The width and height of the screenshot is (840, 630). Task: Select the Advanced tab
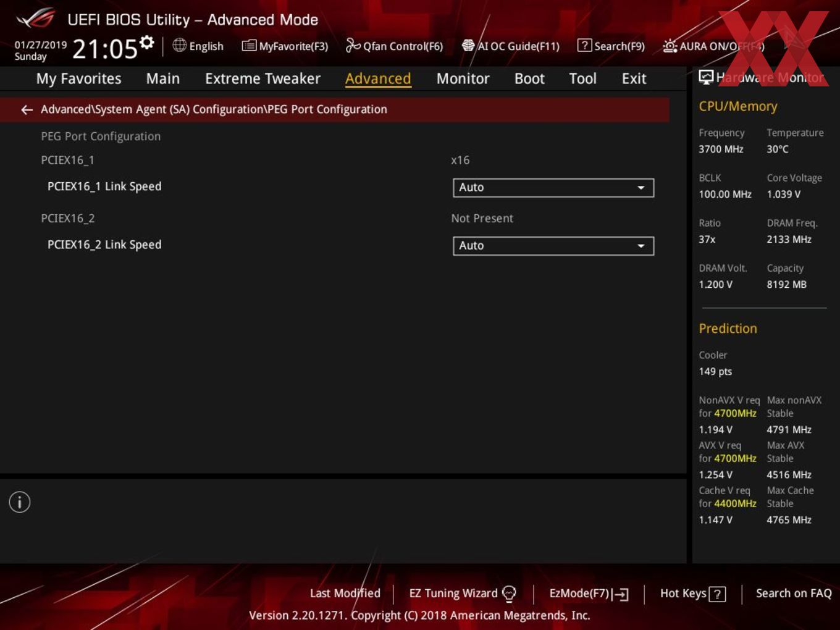(x=378, y=78)
